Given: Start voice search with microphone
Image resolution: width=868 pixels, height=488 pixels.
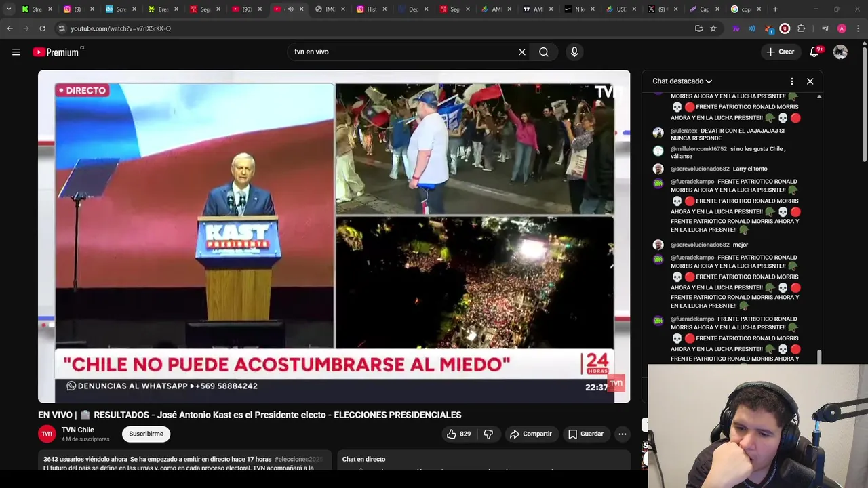Looking at the screenshot, I should 574,52.
